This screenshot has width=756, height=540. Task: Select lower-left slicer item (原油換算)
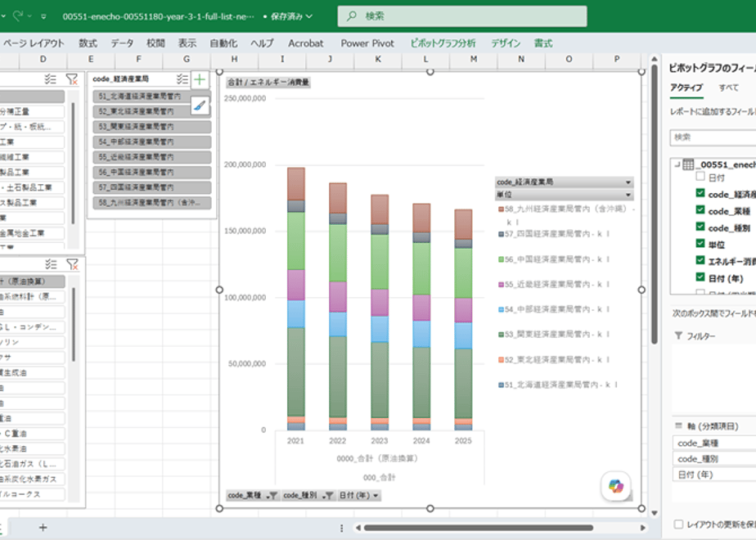[x=32, y=281]
